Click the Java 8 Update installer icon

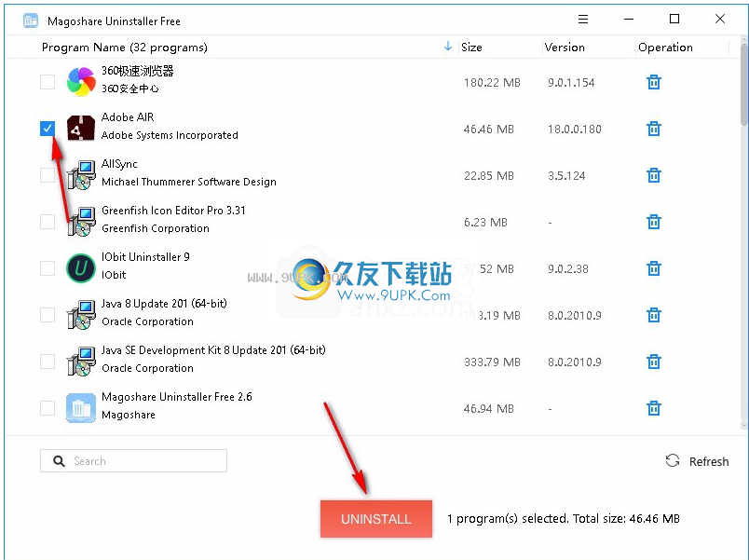(81, 315)
